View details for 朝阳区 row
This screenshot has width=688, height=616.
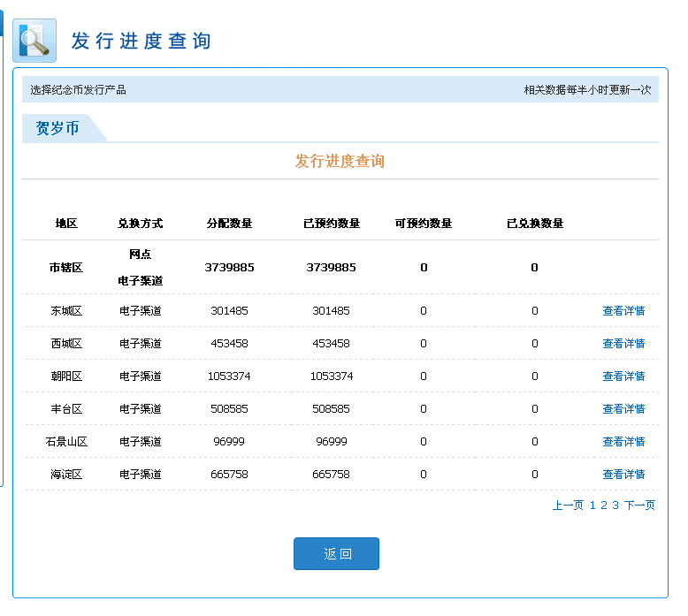[x=623, y=376]
